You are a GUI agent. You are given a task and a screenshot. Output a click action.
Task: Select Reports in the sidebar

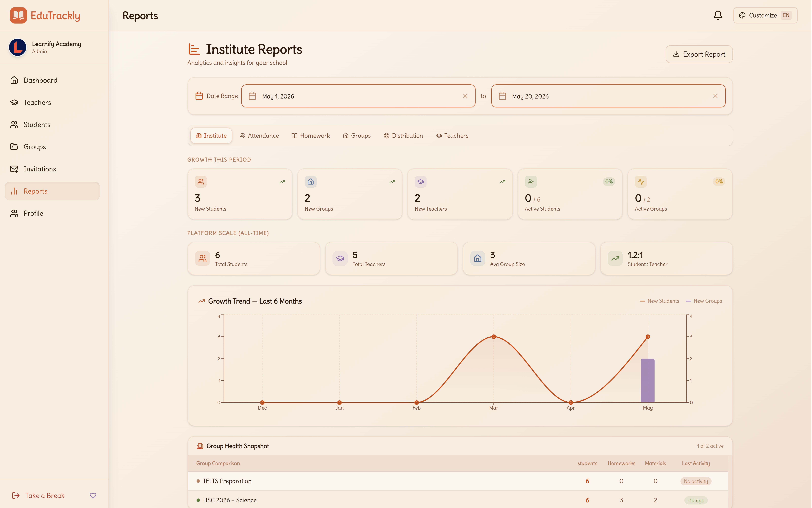pyautogui.click(x=52, y=191)
